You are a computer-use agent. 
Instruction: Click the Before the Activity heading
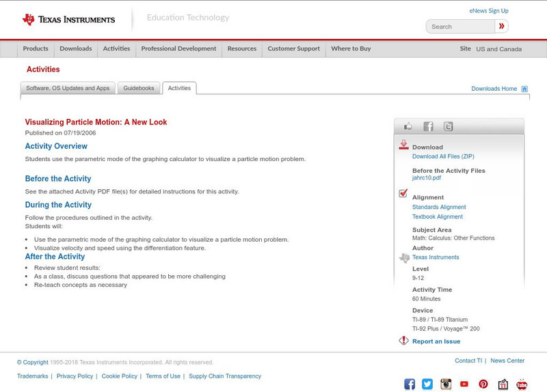(58, 179)
